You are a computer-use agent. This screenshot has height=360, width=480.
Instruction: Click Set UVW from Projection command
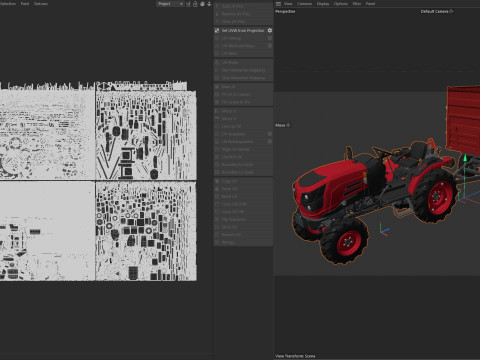point(243,30)
